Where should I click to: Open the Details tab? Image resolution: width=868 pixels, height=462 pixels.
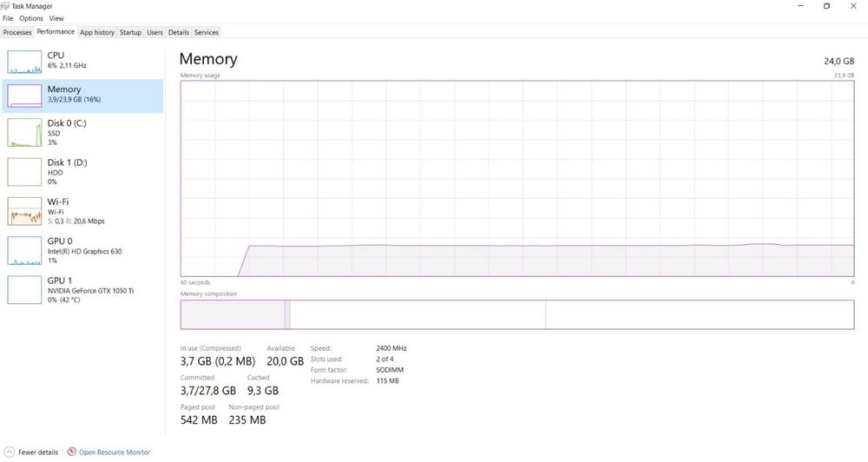click(178, 32)
